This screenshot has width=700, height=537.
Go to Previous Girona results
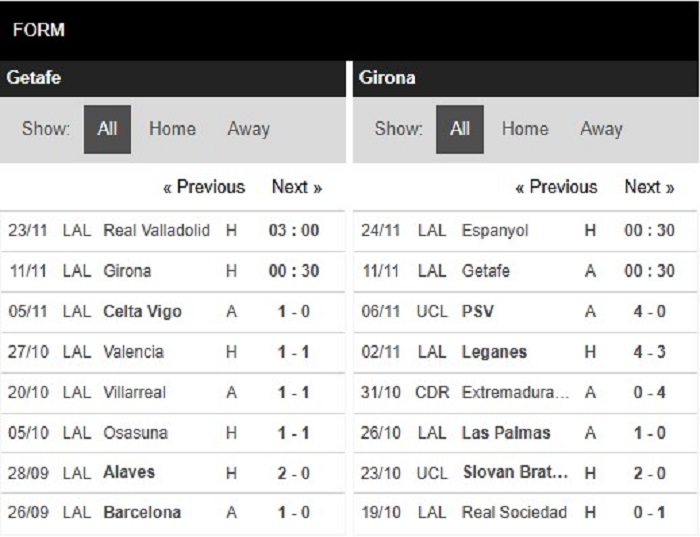coord(556,187)
